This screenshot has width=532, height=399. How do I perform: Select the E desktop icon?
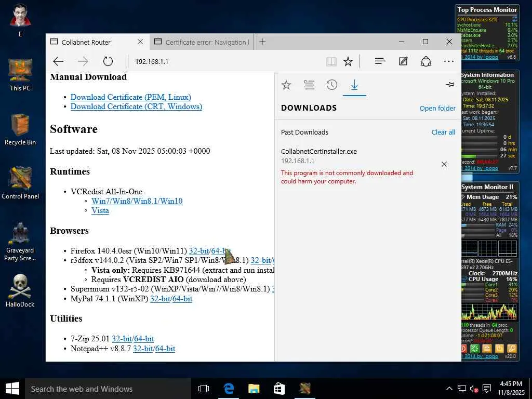click(x=20, y=20)
